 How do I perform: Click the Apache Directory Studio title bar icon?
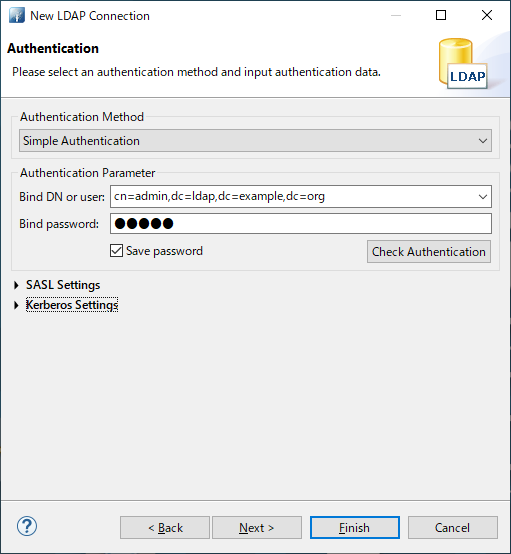pos(17,16)
